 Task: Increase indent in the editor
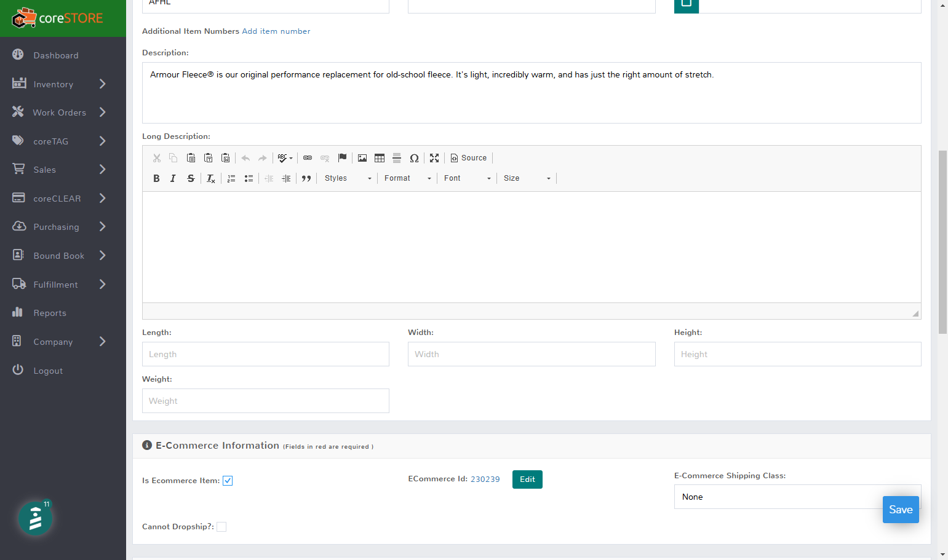point(286,178)
